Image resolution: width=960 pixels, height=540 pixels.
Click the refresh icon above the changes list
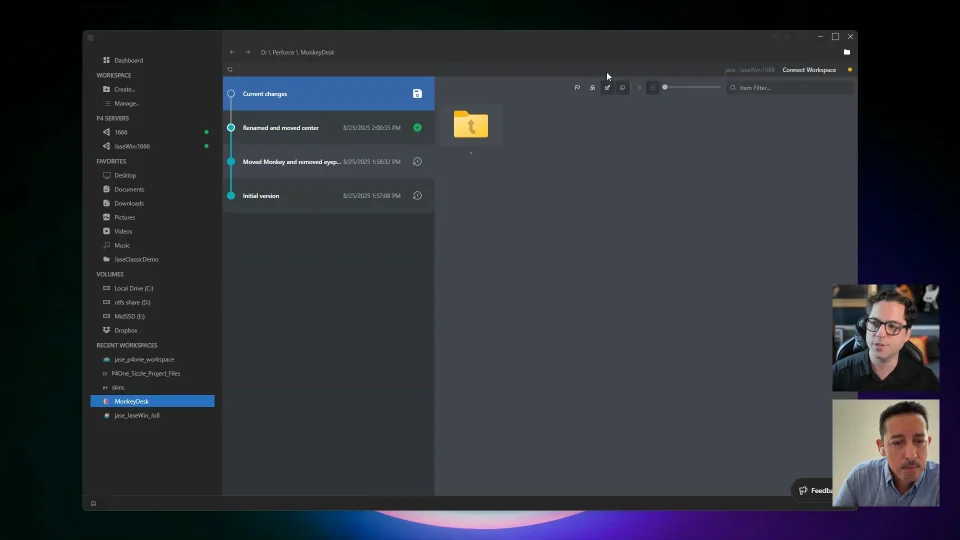click(230, 70)
